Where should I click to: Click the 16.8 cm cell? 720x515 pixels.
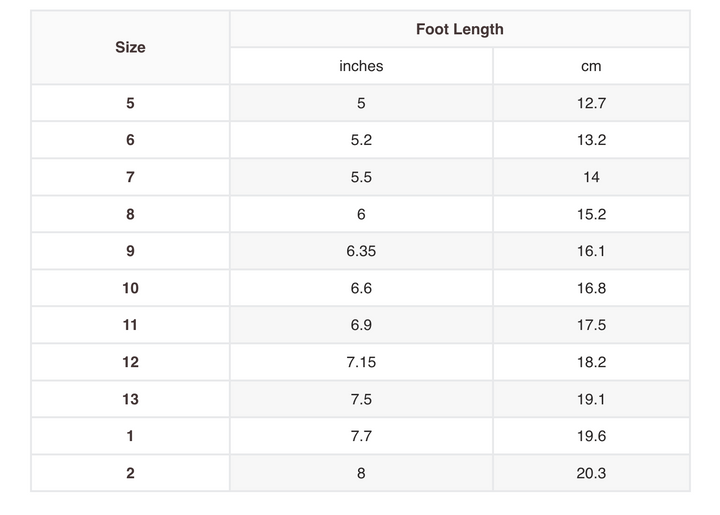click(x=591, y=288)
